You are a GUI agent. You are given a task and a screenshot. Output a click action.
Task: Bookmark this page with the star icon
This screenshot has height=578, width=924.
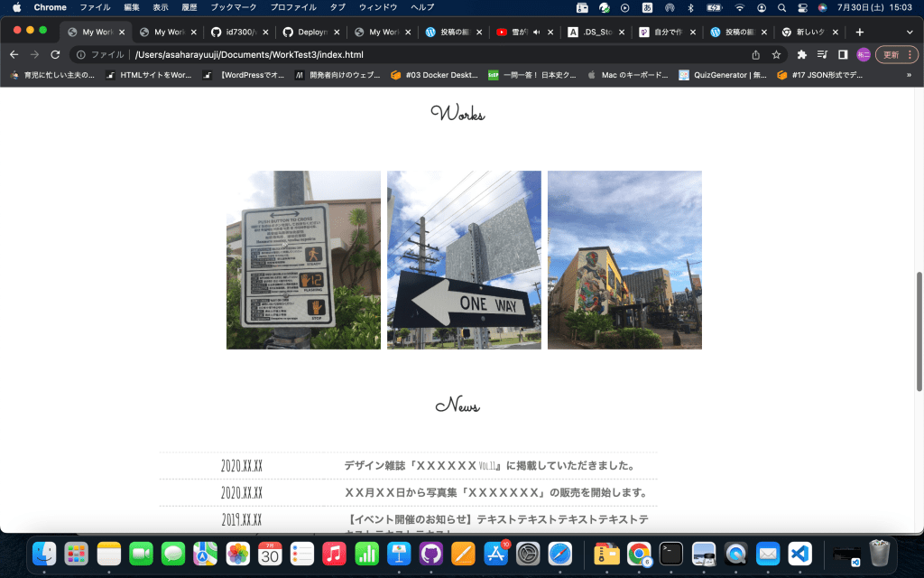point(776,54)
